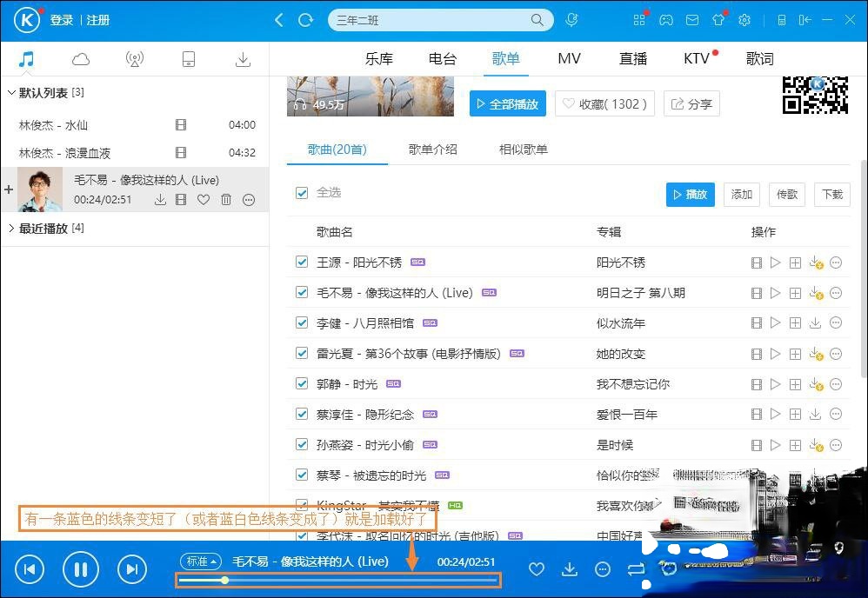
Task: Check messages via the envelope icon
Action: pyautogui.click(x=691, y=19)
